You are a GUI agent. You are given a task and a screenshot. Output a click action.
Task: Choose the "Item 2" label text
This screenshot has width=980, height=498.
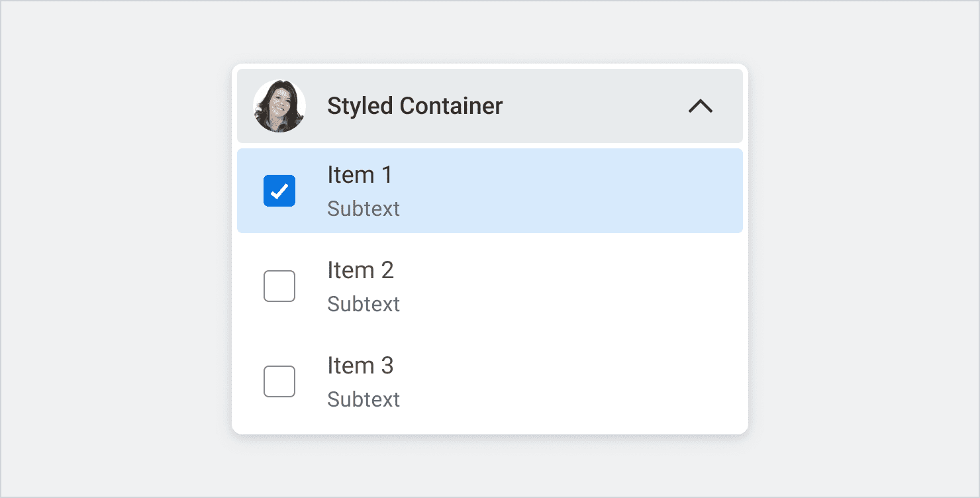pos(360,270)
